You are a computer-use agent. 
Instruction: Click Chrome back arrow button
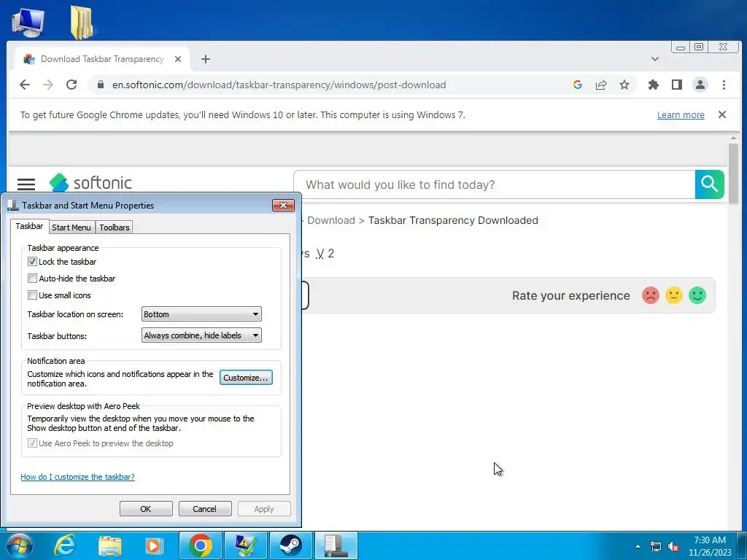click(x=24, y=85)
